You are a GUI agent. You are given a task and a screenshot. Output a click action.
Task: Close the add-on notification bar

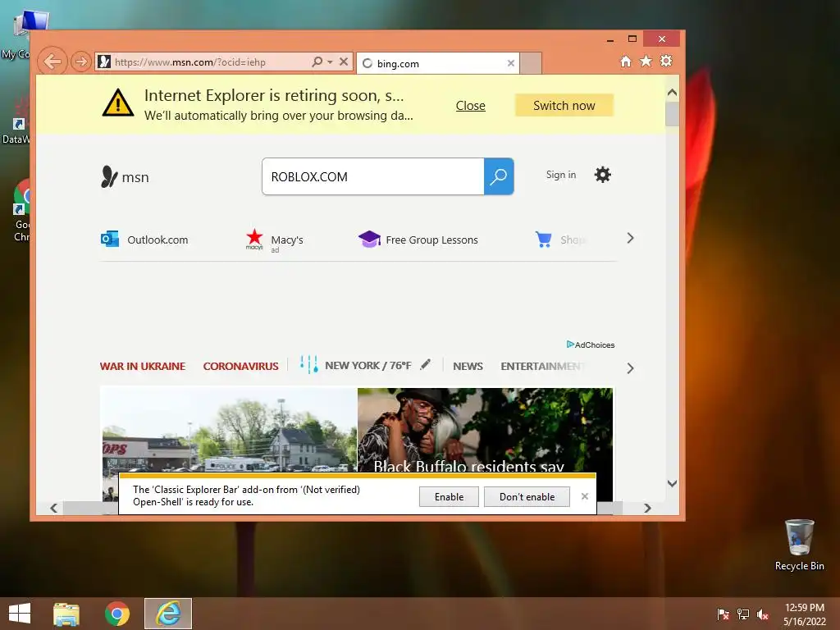pos(585,496)
